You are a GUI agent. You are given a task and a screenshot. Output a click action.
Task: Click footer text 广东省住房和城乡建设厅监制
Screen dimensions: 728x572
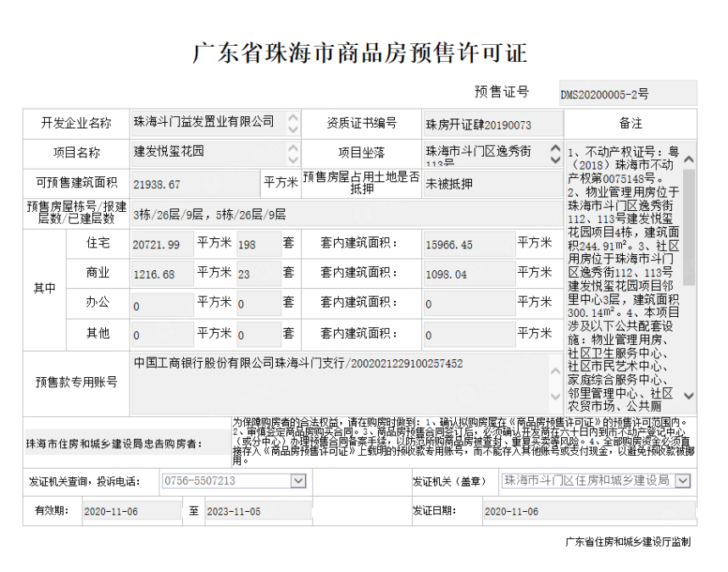[628, 541]
